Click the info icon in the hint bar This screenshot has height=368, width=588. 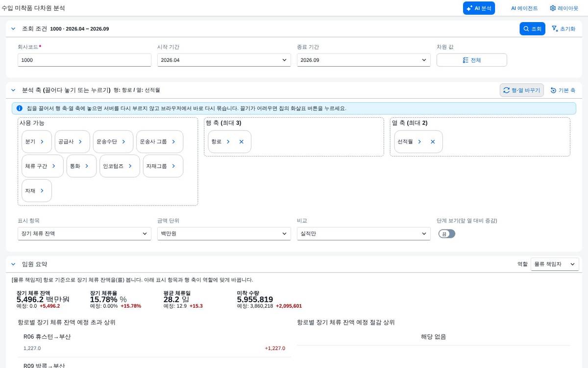20,108
